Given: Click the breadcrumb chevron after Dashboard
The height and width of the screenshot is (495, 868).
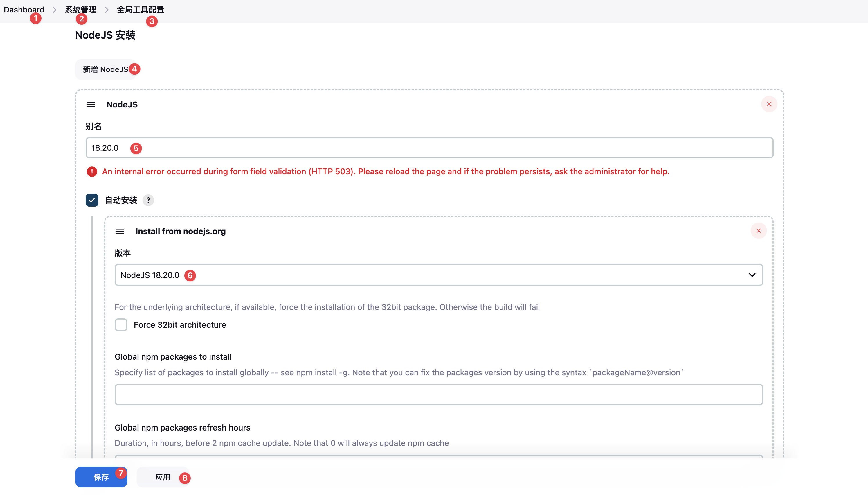Looking at the screenshot, I should [x=54, y=10].
